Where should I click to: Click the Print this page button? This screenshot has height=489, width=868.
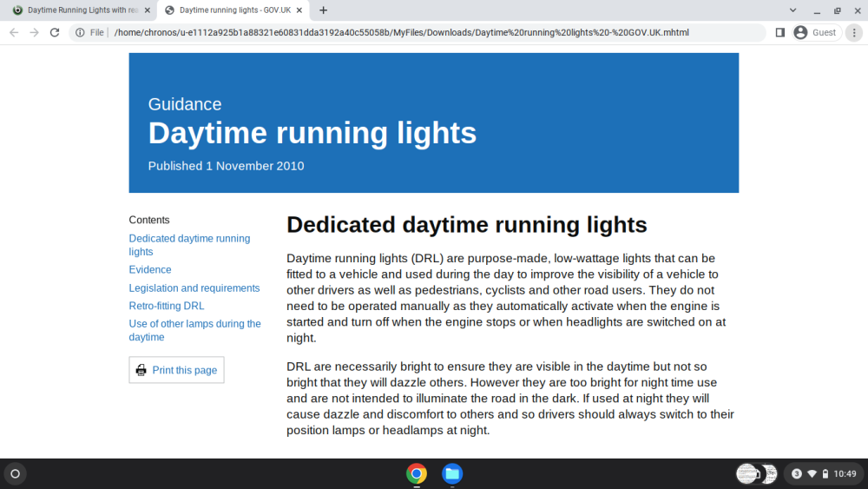pyautogui.click(x=176, y=370)
